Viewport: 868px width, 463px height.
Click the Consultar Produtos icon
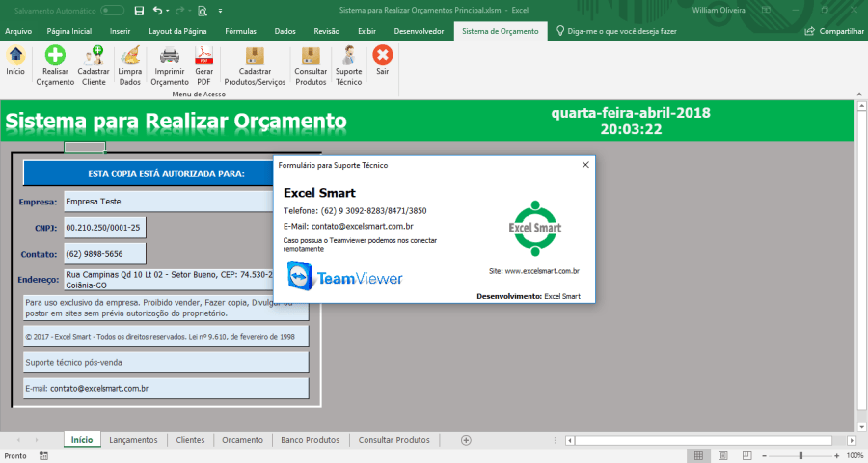(x=311, y=55)
